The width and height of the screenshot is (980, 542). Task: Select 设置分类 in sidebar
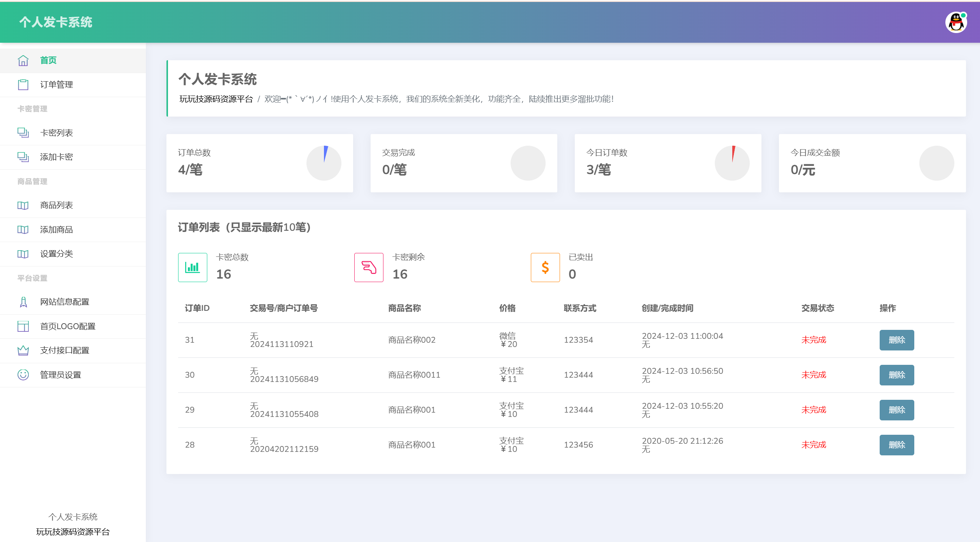coord(56,254)
